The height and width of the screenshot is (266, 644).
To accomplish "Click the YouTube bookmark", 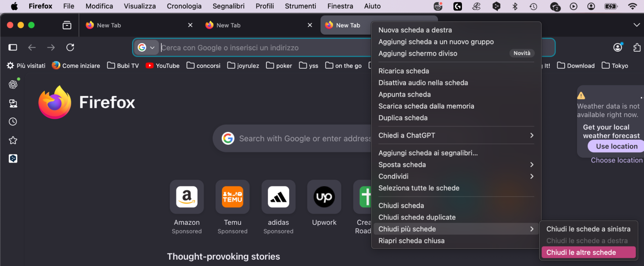I will [163, 66].
